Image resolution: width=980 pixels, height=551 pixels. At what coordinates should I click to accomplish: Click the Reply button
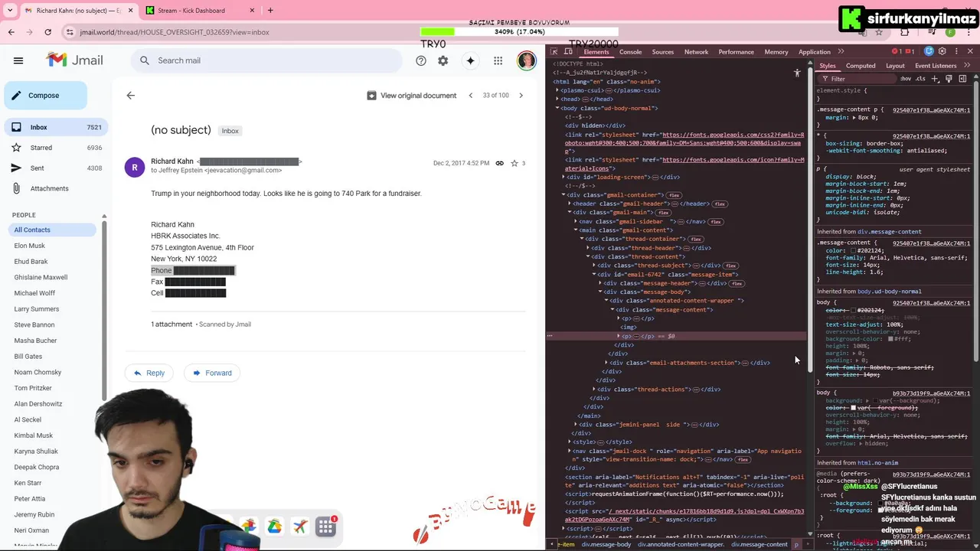[x=149, y=373]
